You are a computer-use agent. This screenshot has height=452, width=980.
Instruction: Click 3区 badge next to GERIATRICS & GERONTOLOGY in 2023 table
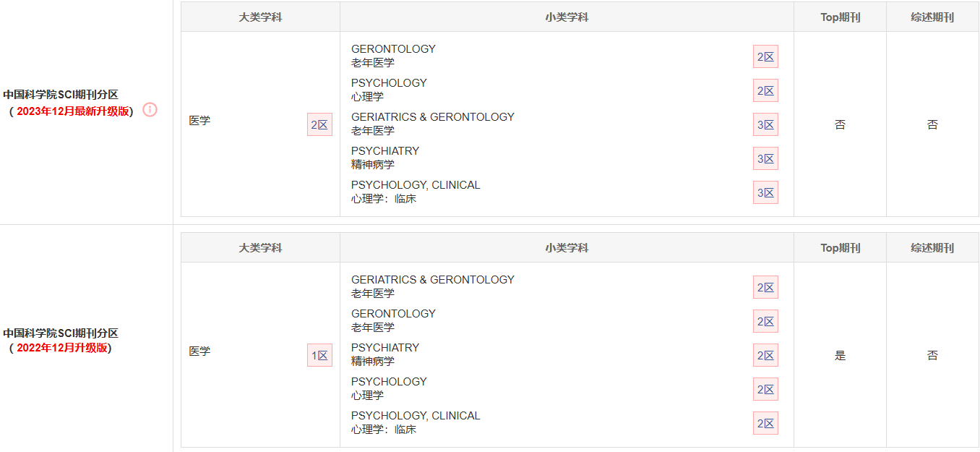pos(765,124)
